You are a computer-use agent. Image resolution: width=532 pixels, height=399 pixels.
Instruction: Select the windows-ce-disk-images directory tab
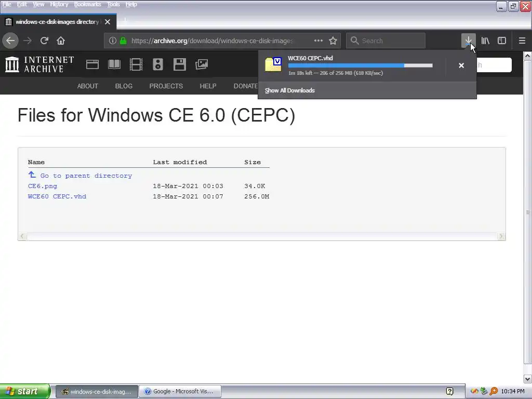pos(58,22)
